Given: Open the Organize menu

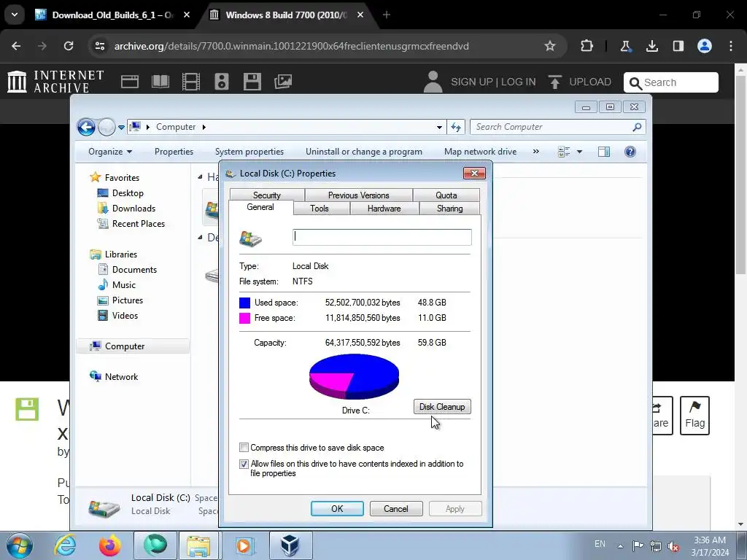Looking at the screenshot, I should (110, 152).
